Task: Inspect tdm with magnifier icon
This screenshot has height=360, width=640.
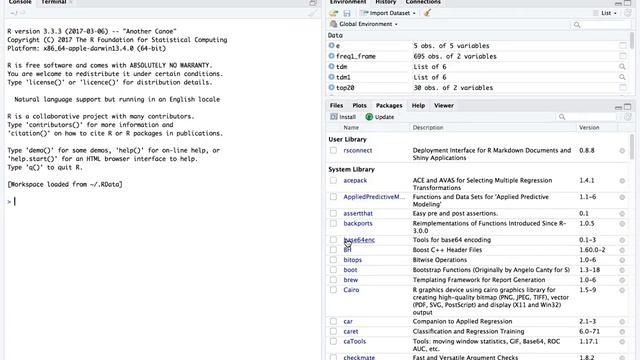Action: (622, 67)
